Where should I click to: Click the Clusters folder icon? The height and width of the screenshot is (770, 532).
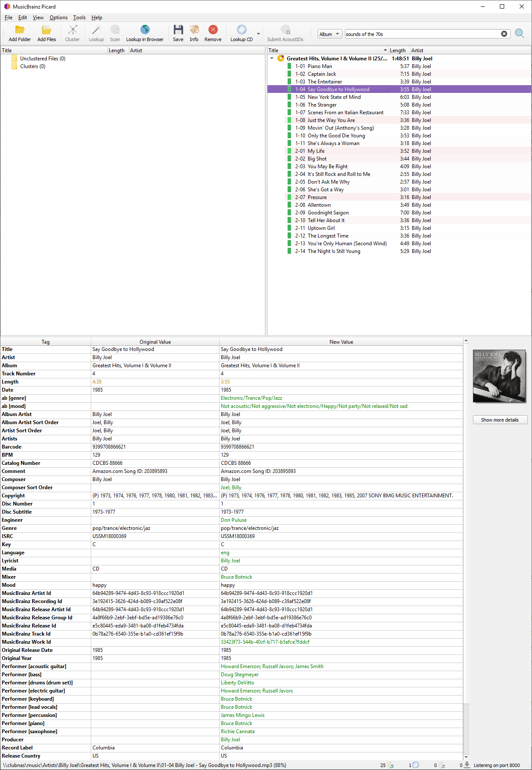pos(15,66)
